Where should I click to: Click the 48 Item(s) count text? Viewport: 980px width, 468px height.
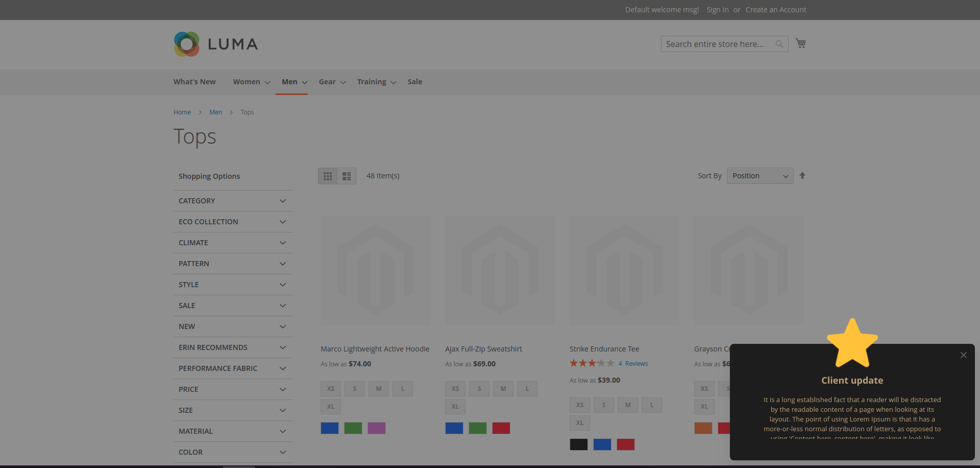[383, 176]
